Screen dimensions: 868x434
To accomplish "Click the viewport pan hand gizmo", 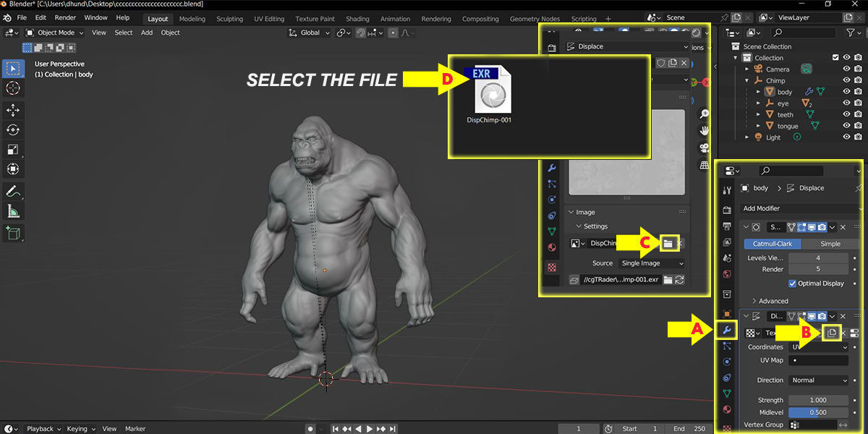I will tap(704, 131).
